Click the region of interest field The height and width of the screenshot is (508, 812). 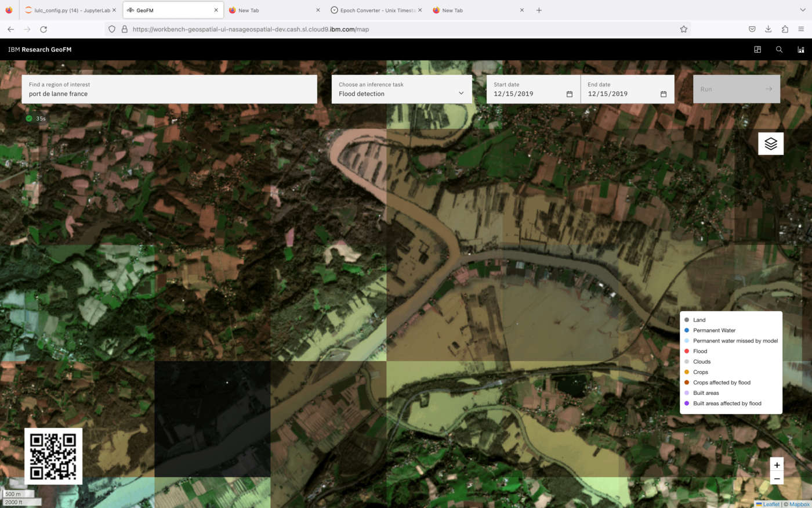click(169, 93)
